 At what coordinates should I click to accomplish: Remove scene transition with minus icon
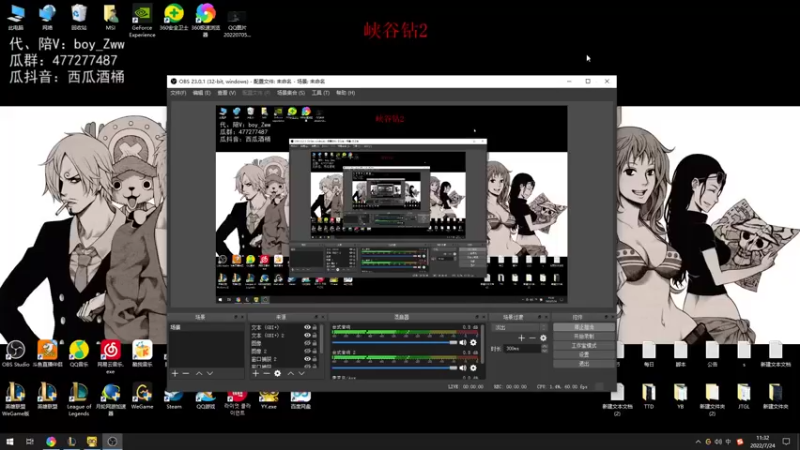pos(532,338)
